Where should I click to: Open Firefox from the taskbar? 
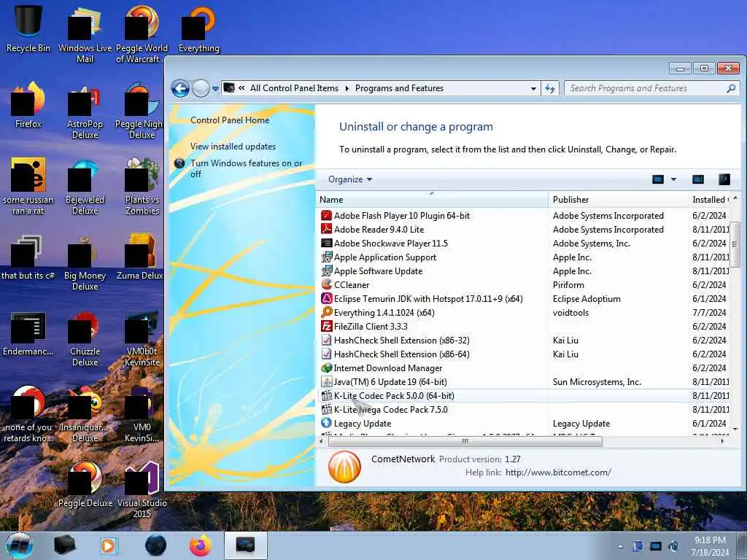[x=201, y=545]
